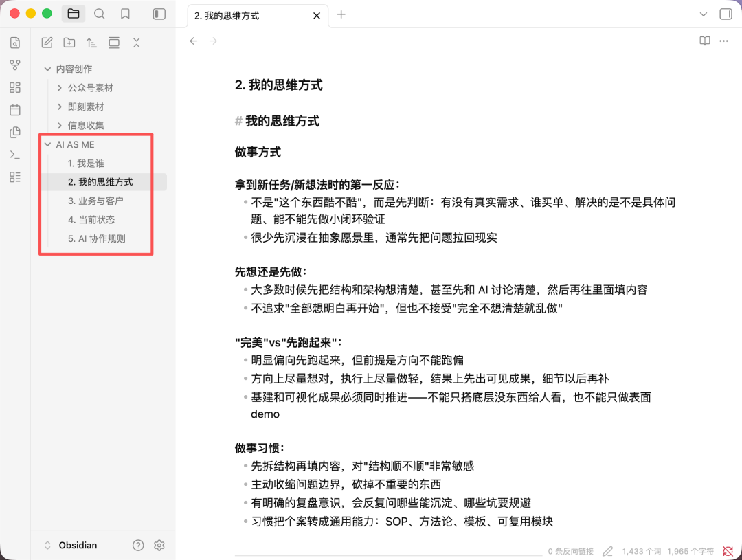Toggle the left sidebar visibility
742x560 pixels.
(x=159, y=14)
